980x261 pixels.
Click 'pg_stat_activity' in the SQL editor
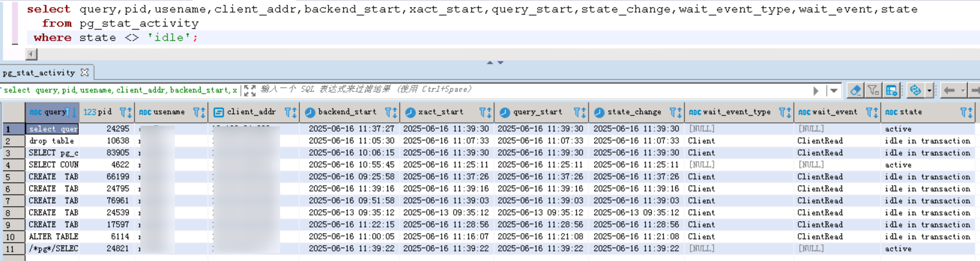click(139, 23)
